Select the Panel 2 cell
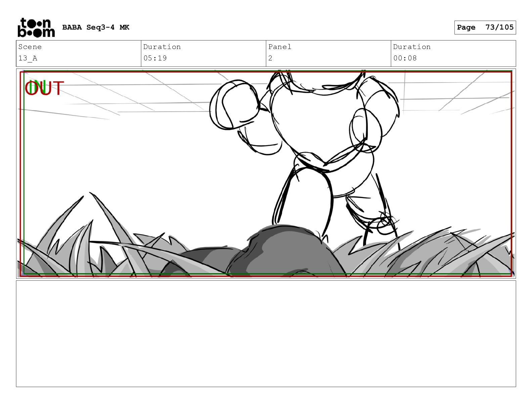Image resolution: width=532 pixels, height=411 pixels. (x=328, y=53)
